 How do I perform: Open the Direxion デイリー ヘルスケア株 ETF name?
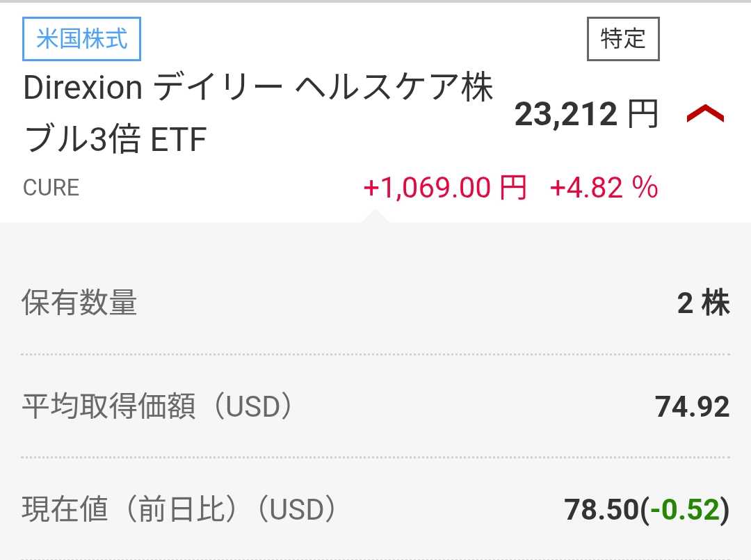pyautogui.click(x=257, y=89)
